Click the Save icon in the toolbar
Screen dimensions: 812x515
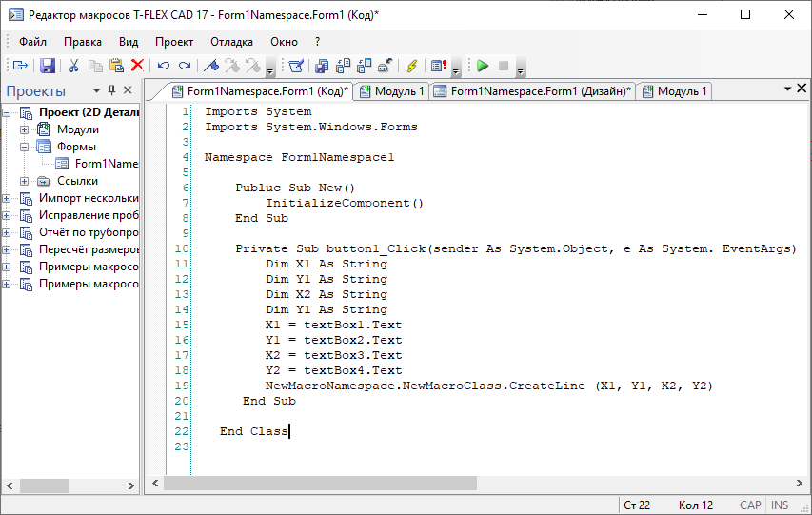47,66
